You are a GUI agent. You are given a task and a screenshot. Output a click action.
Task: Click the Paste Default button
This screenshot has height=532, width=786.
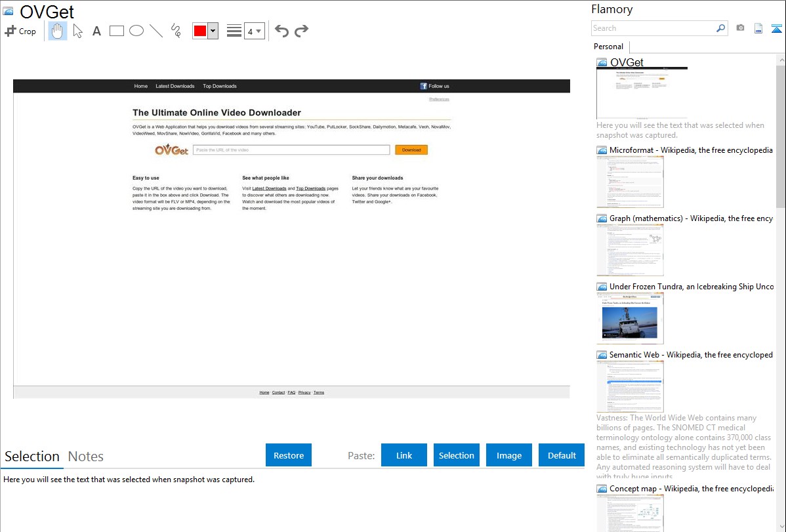coord(562,455)
